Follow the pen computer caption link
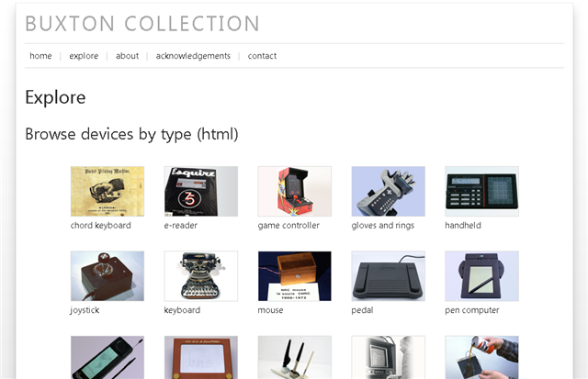 (x=472, y=310)
